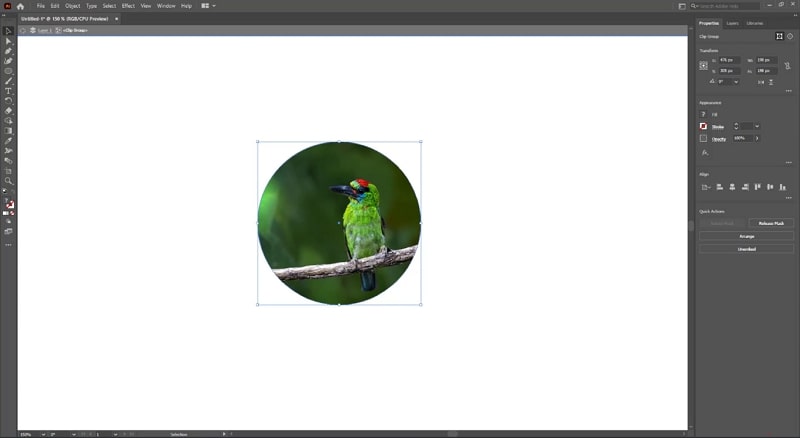Open the Edit Toolbar three dots
This screenshot has height=438, width=800.
(8, 245)
